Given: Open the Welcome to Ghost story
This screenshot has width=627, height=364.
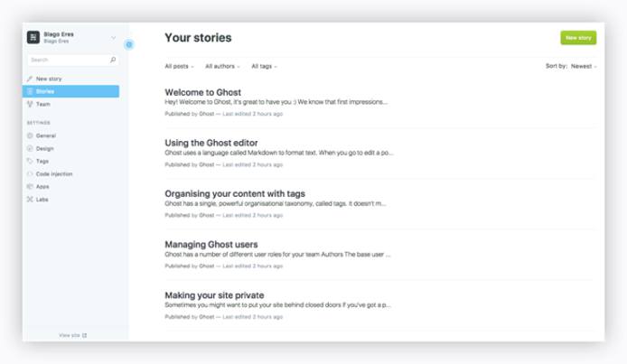Looking at the screenshot, I should [x=202, y=92].
